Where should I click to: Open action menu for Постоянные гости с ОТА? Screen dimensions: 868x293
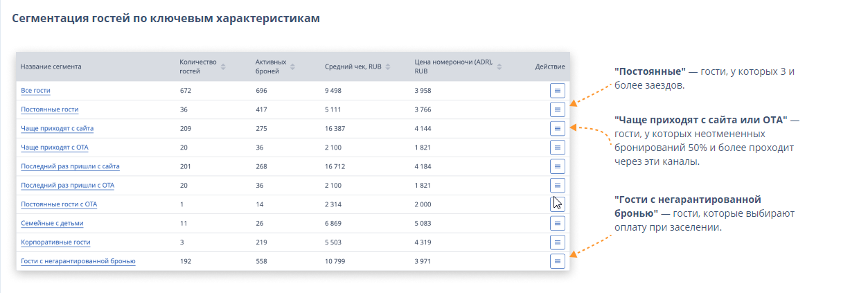(x=558, y=204)
